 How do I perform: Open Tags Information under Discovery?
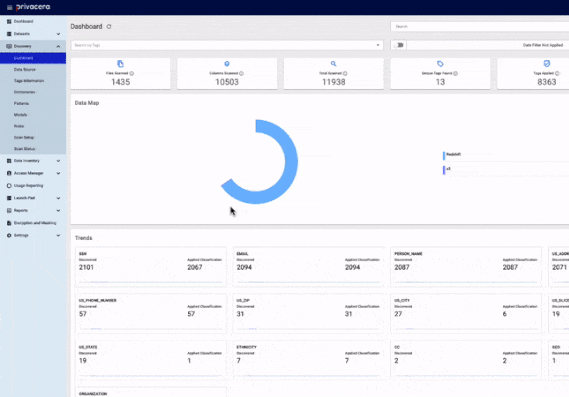coord(33,81)
